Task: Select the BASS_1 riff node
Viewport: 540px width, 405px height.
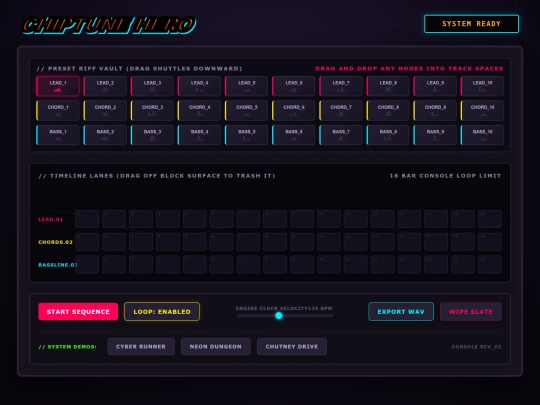Action: point(58,135)
